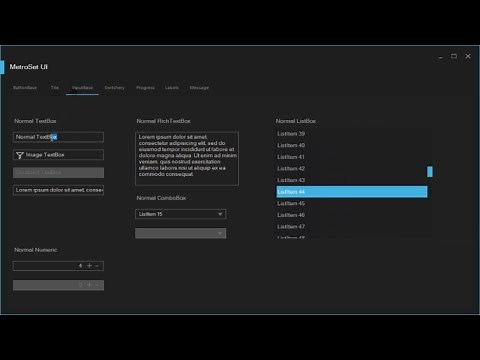Screen dimensions: 480x360
Task: Go to the Switchery tab
Action: (x=114, y=88)
